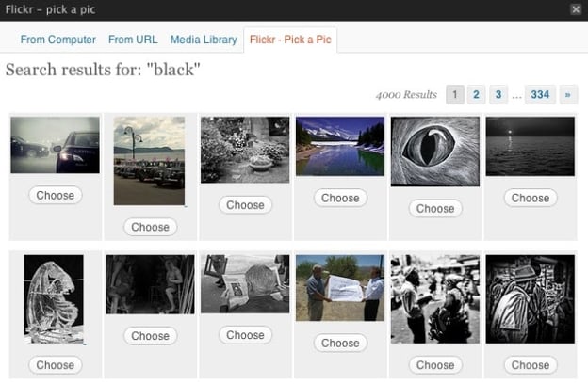Click the next page arrow button
The image size is (588, 384).
click(567, 94)
